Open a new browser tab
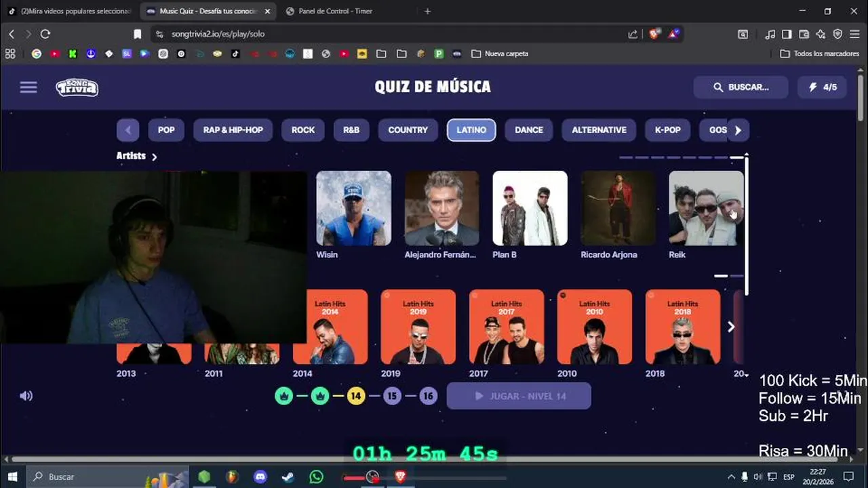Image resolution: width=868 pixels, height=488 pixels. point(427,12)
